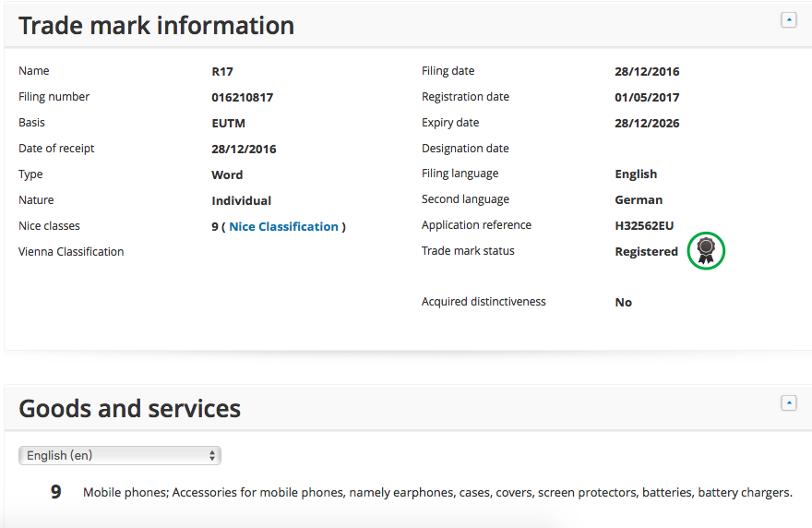Click the Registered status text
This screenshot has width=812, height=528.
pyautogui.click(x=646, y=251)
